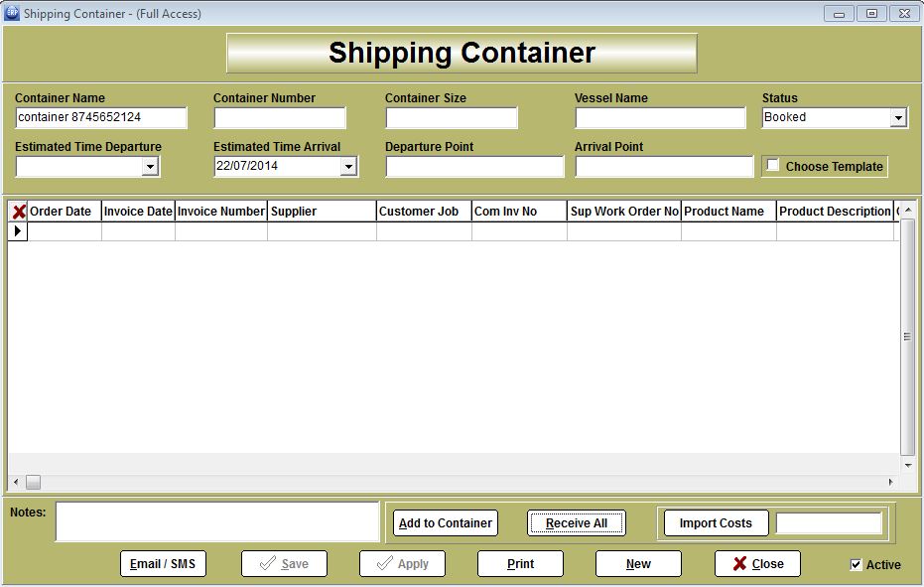Image resolution: width=924 pixels, height=587 pixels.
Task: Focus the Vessel Name input field
Action: [x=660, y=118]
